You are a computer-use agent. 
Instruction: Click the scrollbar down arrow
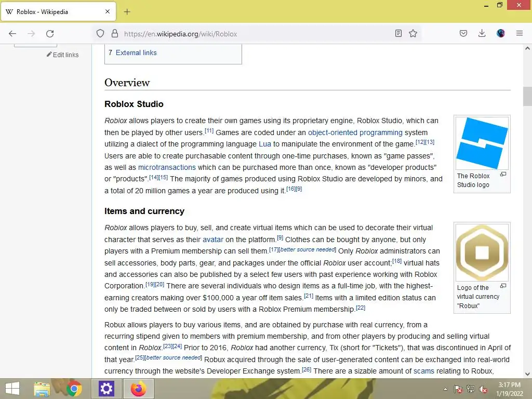[x=527, y=374]
